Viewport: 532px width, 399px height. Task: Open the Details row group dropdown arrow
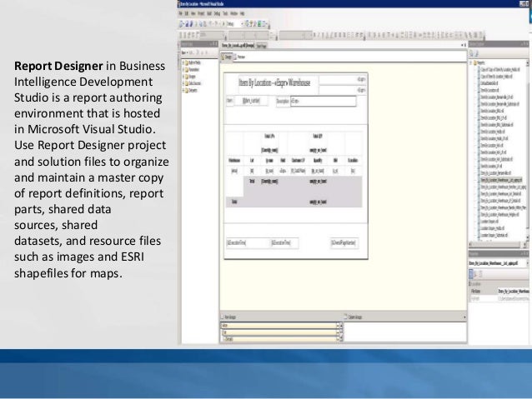click(x=338, y=339)
